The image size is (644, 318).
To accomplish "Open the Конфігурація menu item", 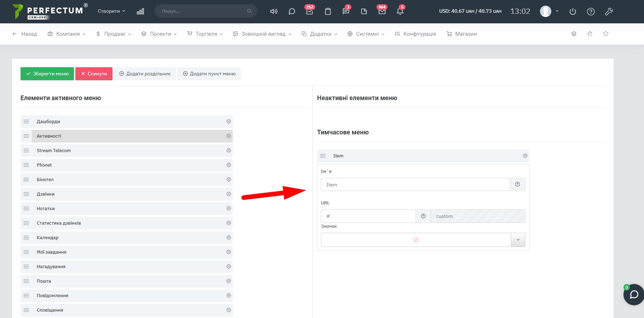I will [x=415, y=34].
